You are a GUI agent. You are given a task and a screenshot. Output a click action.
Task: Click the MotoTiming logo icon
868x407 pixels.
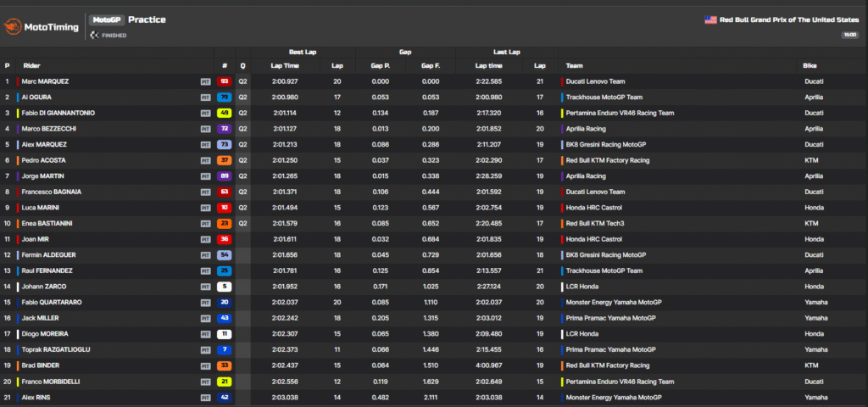(12, 26)
